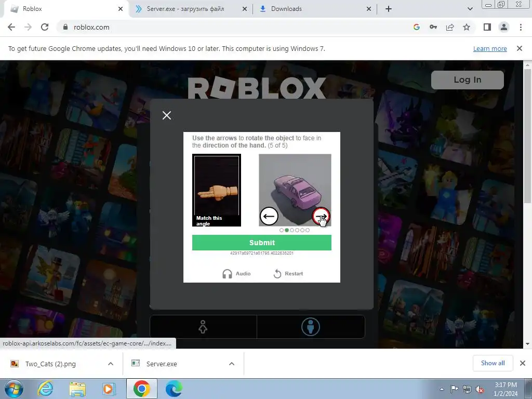Viewport: 532px width, 399px height.
Task: Click the page scrollbar down arrow
Action: 528,344
